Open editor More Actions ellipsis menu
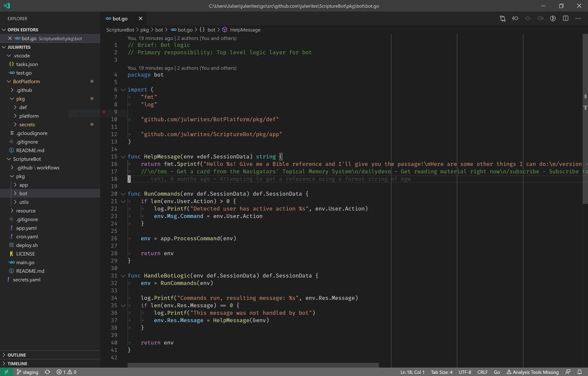The image size is (588, 376). click(578, 19)
